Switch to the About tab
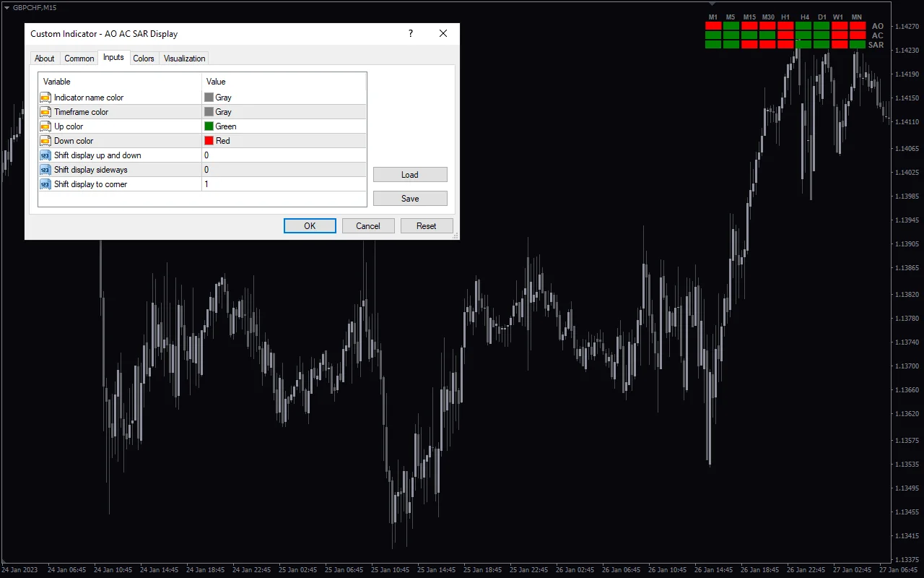This screenshot has height=578, width=924. pos(45,59)
